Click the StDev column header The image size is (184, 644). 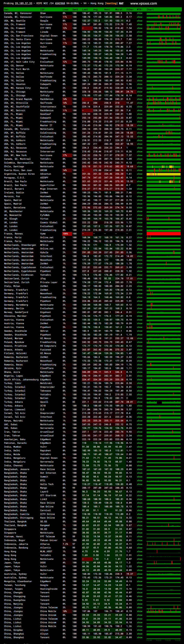tap(130, 9)
